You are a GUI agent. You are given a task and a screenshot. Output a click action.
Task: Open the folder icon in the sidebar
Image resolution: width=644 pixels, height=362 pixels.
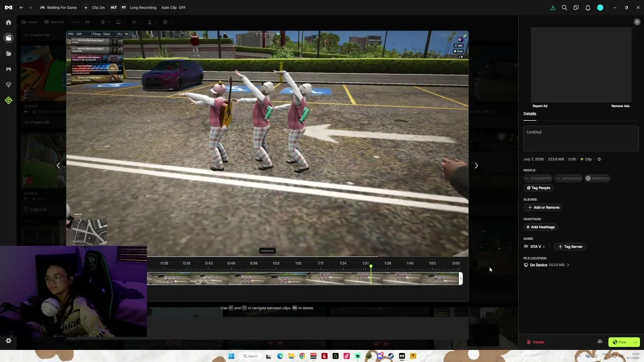click(9, 53)
